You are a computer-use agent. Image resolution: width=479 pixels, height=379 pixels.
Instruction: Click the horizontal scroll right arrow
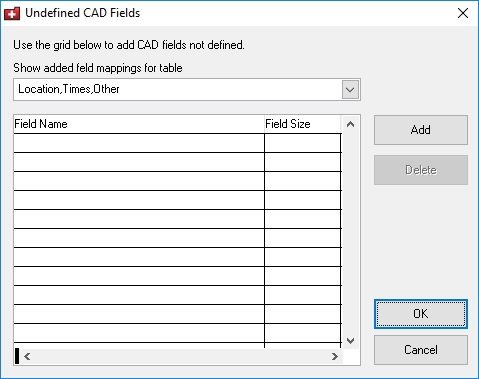point(335,357)
